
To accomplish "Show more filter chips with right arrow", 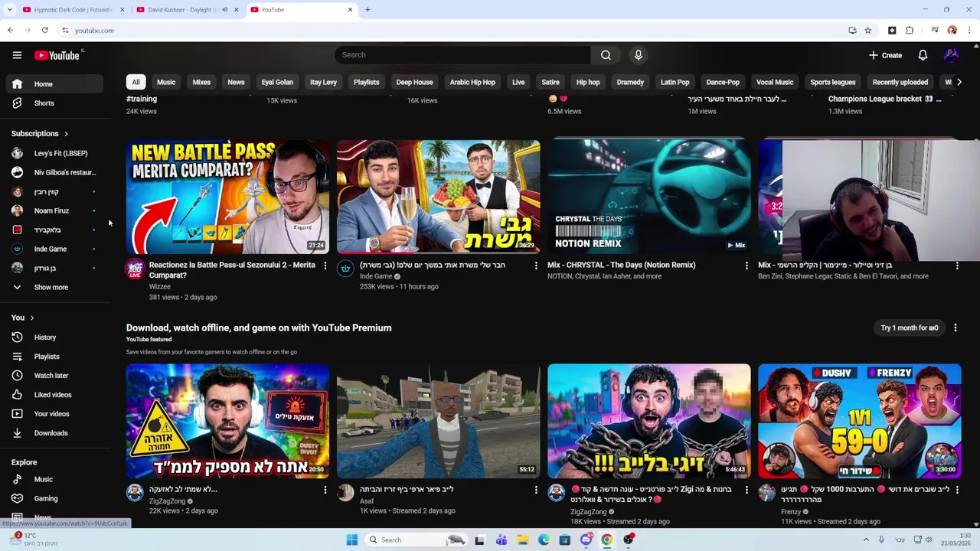I will coord(959,83).
